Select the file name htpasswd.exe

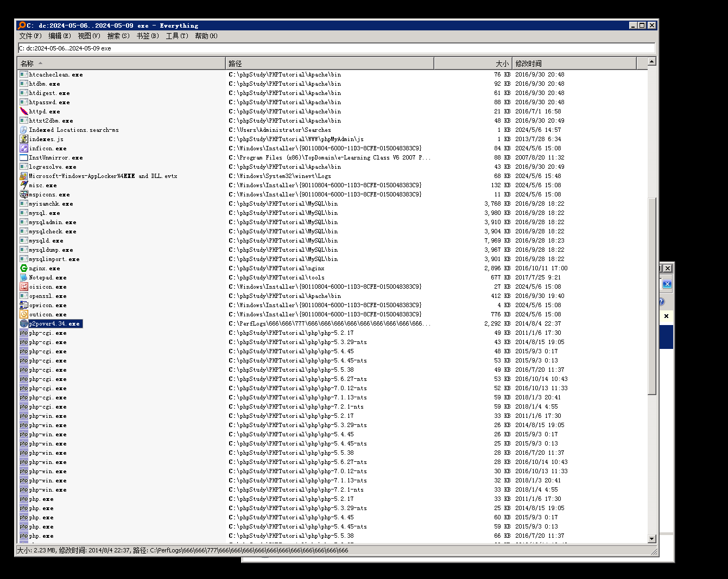click(x=49, y=102)
